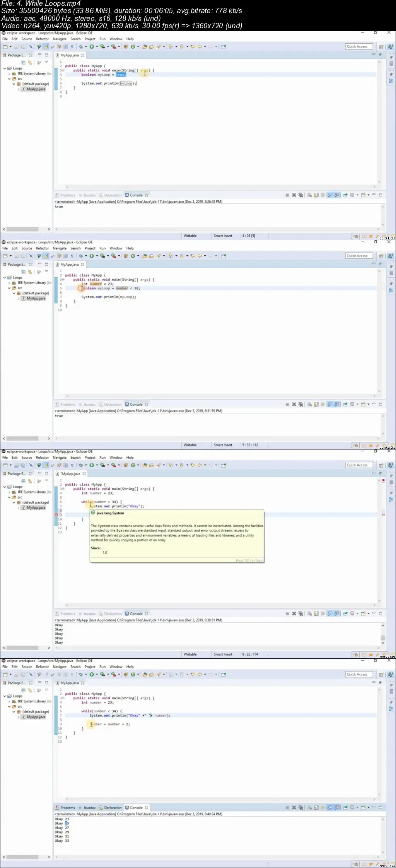This screenshot has width=396, height=868.
Task: Click 'Okay 23' output line in the console
Action: click(62, 819)
